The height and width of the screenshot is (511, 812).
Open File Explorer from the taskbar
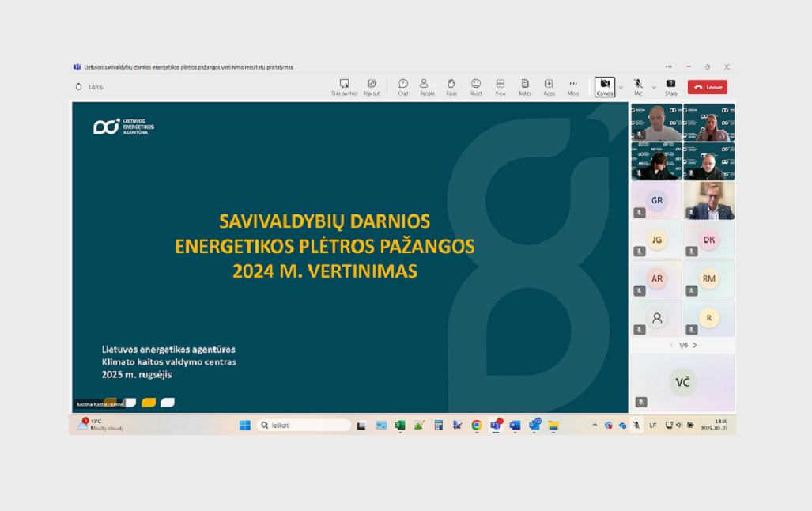(x=553, y=426)
